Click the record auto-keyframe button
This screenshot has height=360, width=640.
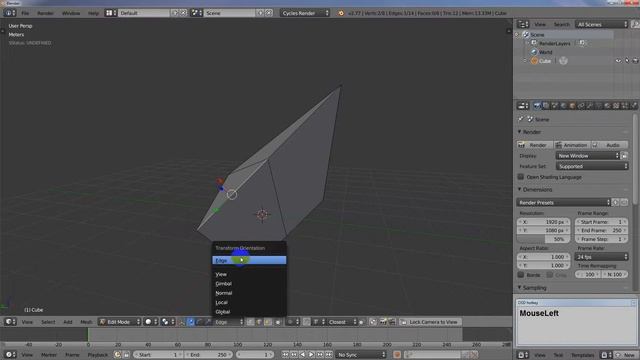click(397, 355)
